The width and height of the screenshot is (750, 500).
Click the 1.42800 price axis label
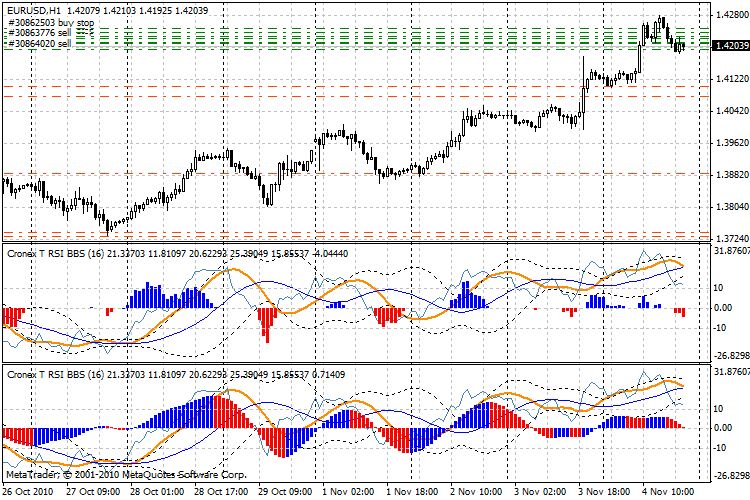click(727, 15)
